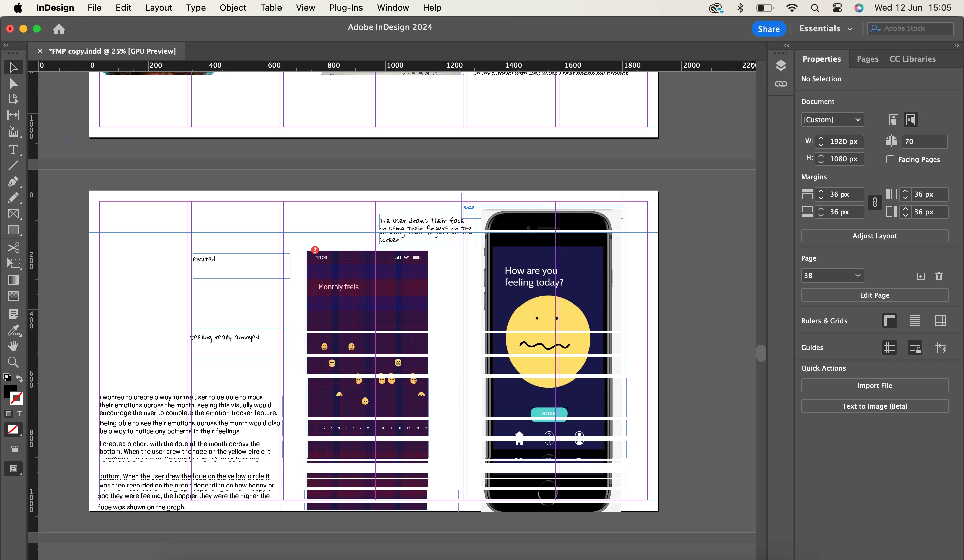
Task: Choose the Scissors tool
Action: click(13, 247)
